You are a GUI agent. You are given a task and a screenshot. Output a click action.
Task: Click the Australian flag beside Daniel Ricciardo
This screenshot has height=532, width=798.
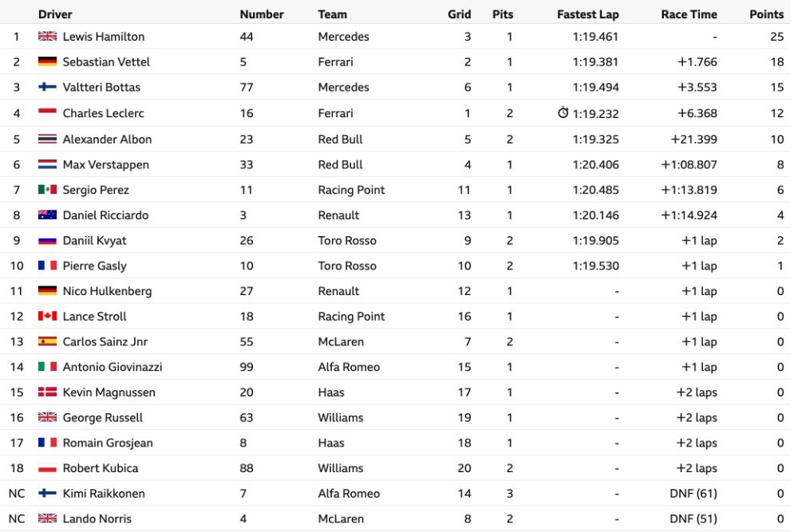point(47,215)
